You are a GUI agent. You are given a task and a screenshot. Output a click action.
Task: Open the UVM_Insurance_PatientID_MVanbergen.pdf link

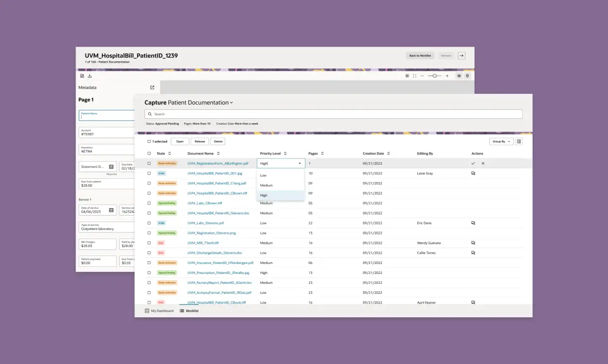click(x=220, y=263)
